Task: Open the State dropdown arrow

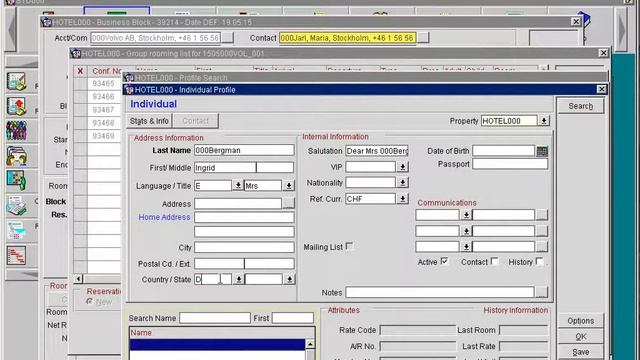Action: point(289,279)
